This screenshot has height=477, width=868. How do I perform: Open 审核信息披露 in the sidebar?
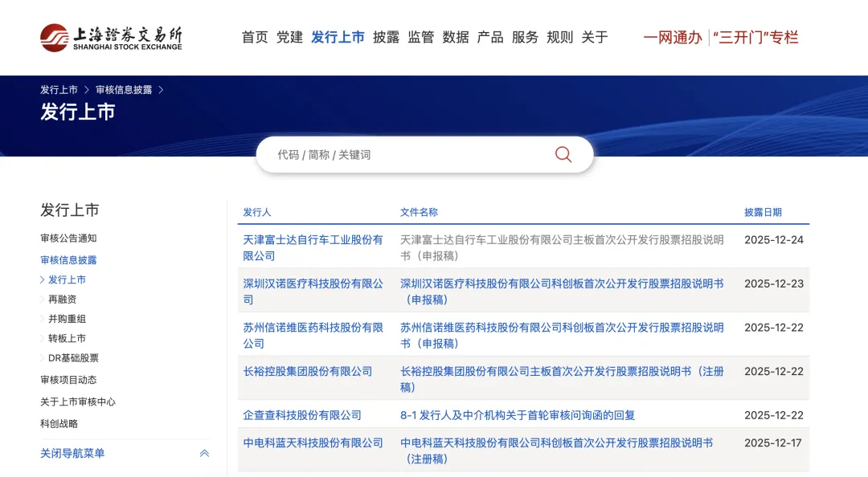coord(68,259)
